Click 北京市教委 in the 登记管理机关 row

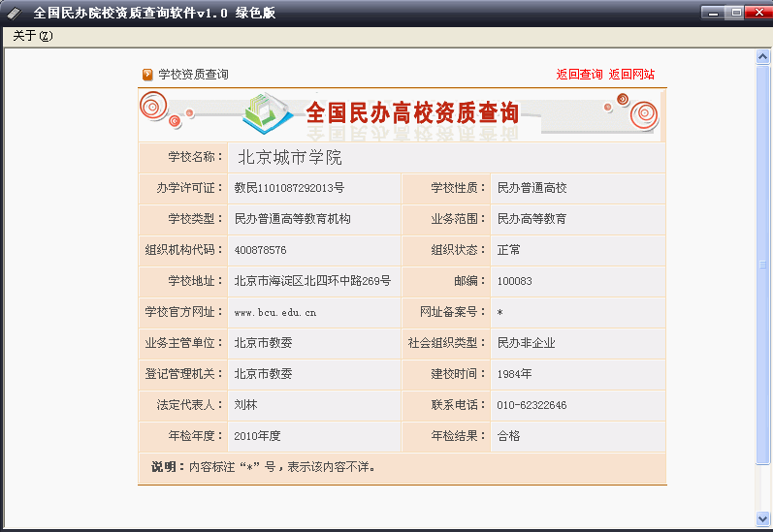tap(263, 374)
